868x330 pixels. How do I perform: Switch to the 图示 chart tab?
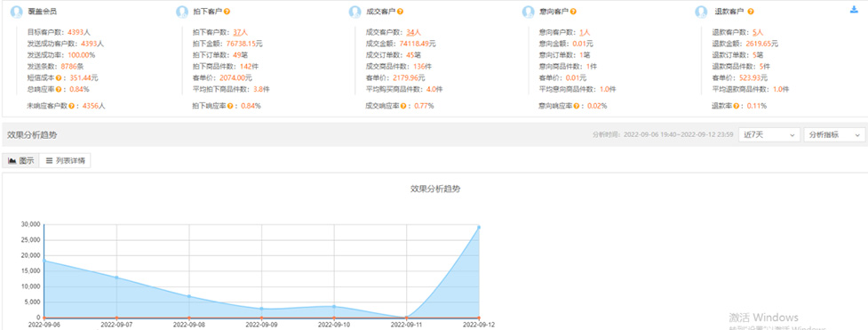coord(21,161)
